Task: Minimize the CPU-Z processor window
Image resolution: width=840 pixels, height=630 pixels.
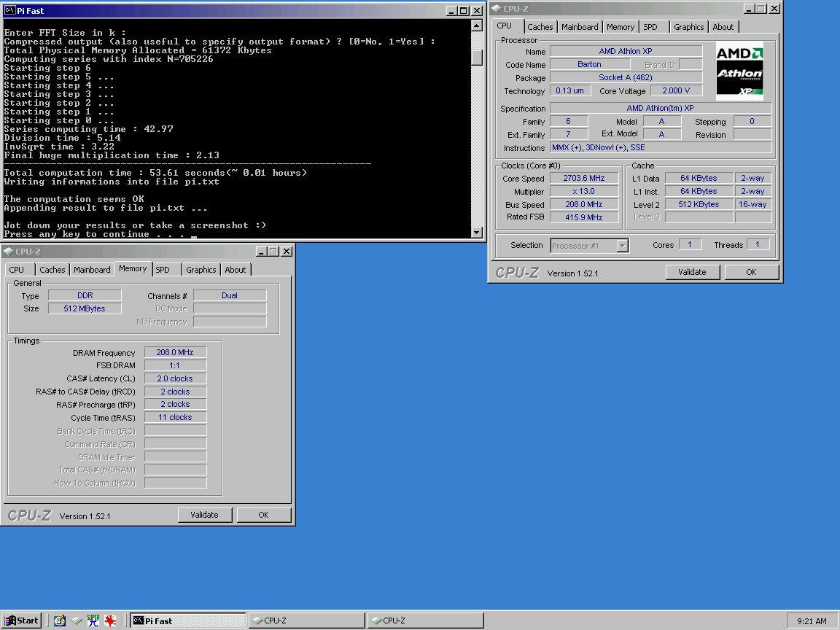Action: coord(749,9)
